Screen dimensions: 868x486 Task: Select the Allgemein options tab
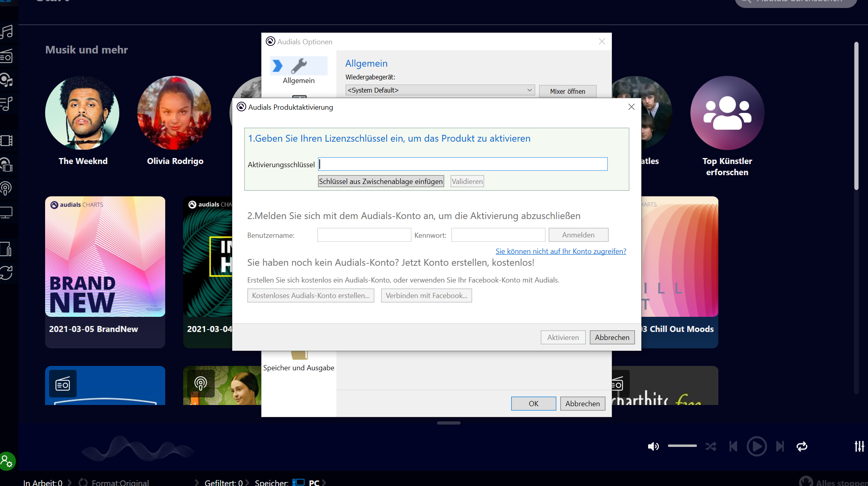pos(299,71)
